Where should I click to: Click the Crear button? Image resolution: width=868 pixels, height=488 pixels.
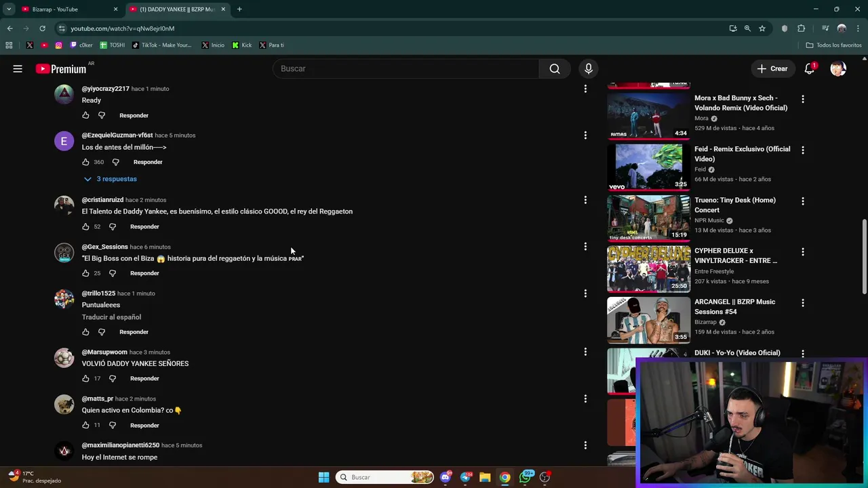pos(772,68)
